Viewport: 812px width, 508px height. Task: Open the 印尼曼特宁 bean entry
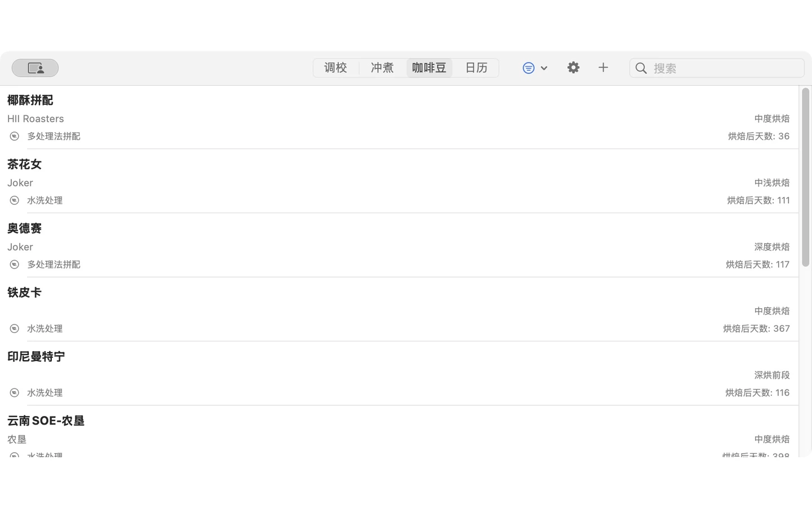tap(399, 374)
